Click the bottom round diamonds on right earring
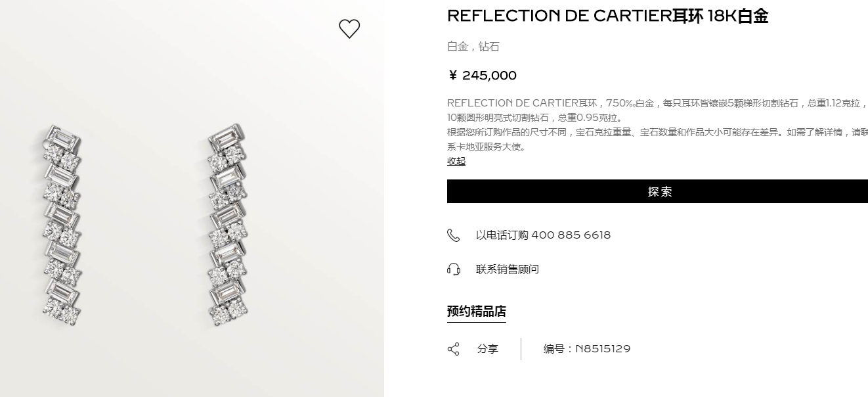Image resolution: width=868 pixels, height=397 pixels. (227, 311)
